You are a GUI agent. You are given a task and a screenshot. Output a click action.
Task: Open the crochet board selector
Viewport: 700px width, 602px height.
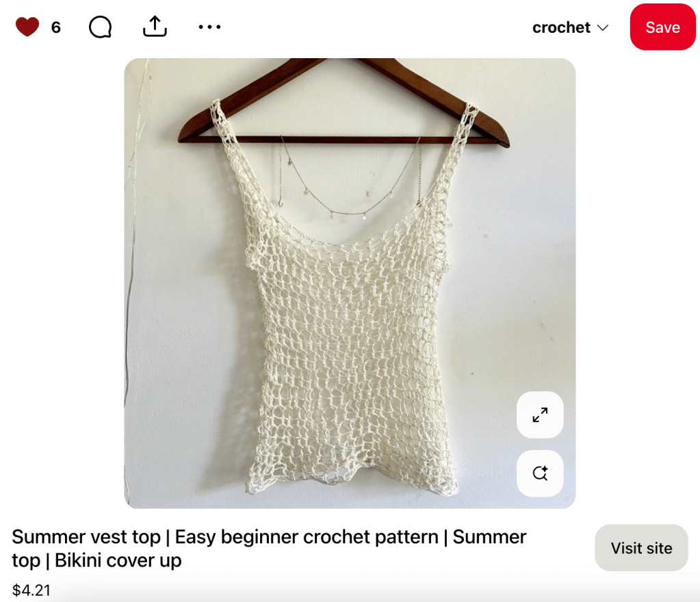(570, 27)
